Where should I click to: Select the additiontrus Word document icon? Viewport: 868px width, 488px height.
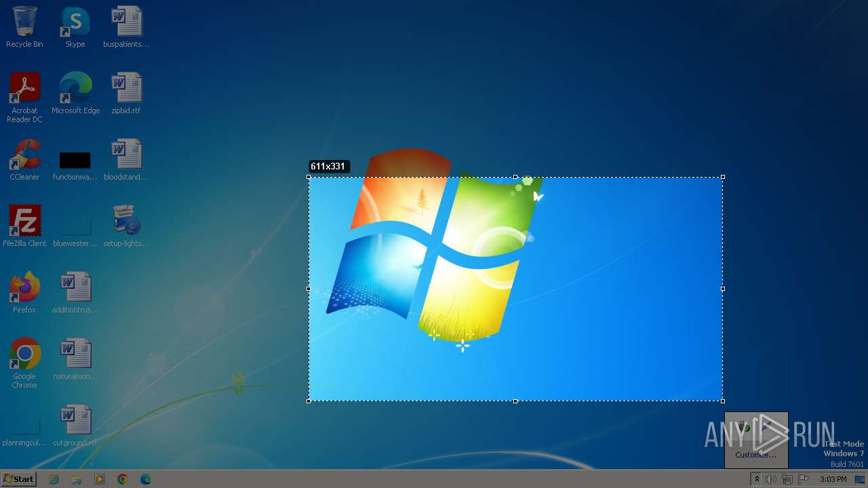coord(75,287)
